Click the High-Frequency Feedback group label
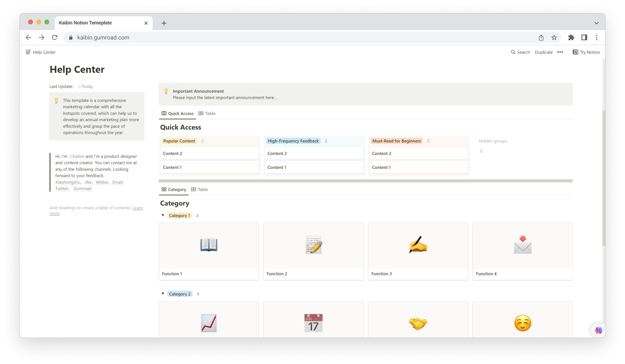This screenshot has height=364, width=625. [x=293, y=141]
